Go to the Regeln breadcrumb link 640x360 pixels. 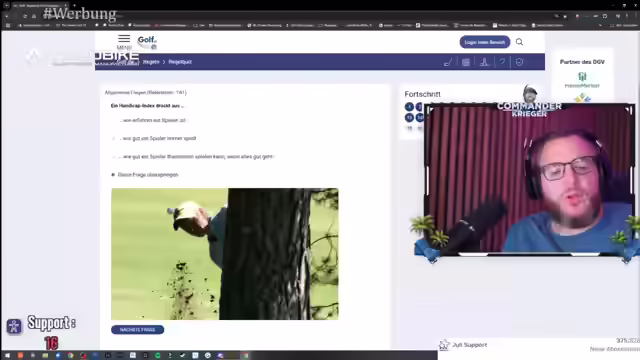[151, 62]
